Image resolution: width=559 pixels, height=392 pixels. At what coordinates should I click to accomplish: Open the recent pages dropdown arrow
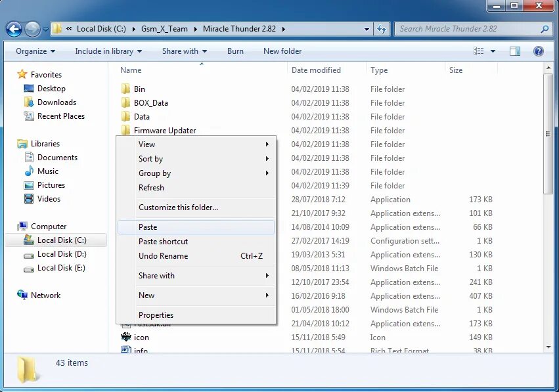tap(45, 30)
